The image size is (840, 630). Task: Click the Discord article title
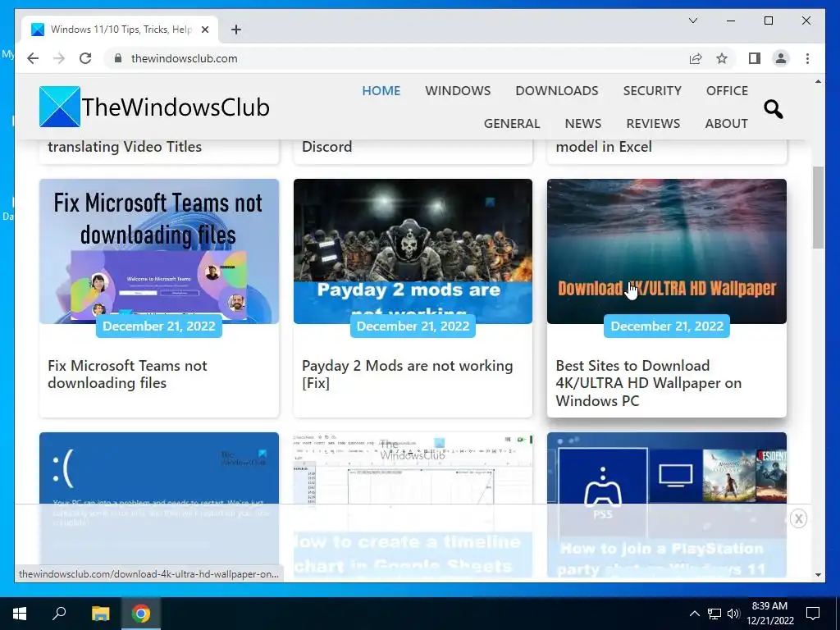click(x=326, y=147)
